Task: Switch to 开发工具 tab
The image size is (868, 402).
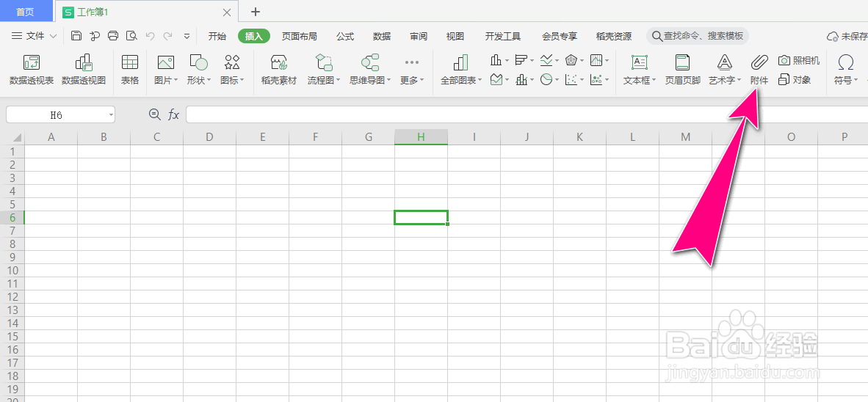Action: tap(503, 37)
